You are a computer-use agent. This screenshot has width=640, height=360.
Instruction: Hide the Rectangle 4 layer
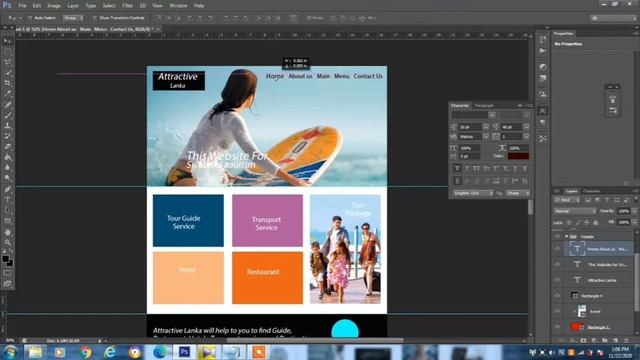pos(557,295)
